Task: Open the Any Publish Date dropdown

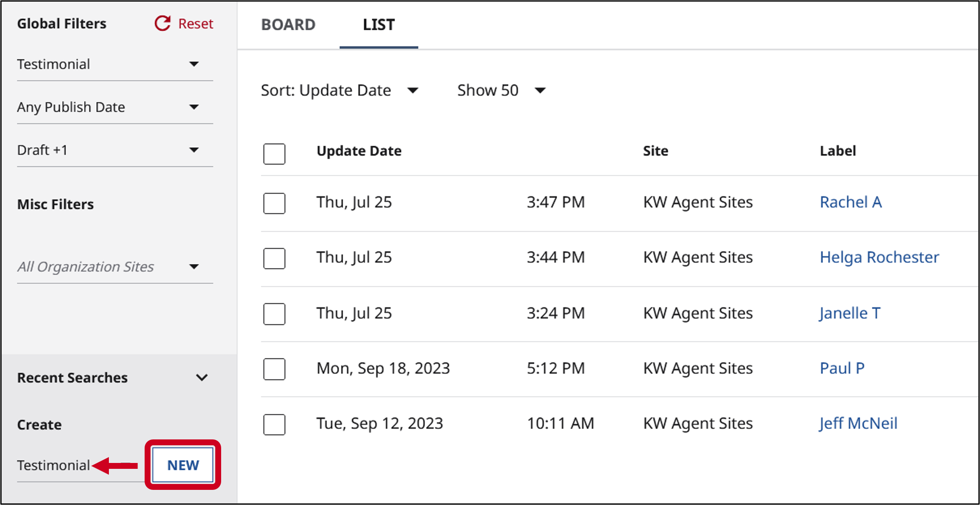Action: coord(115,107)
